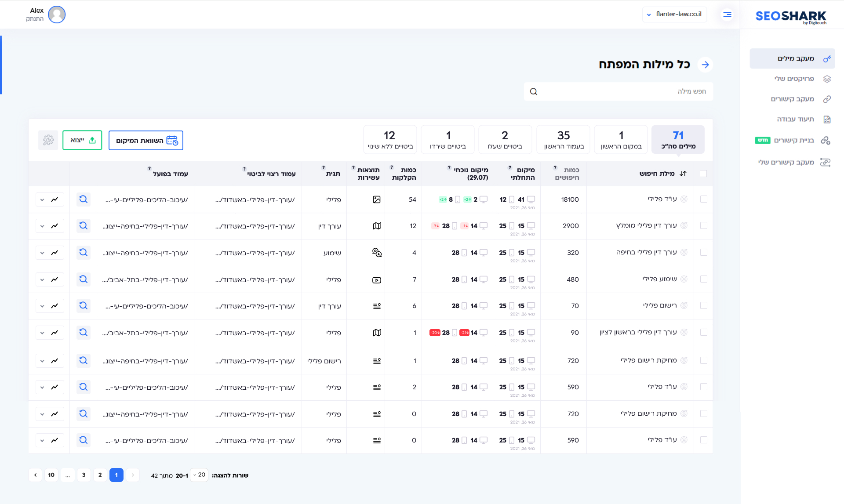Click Alex user avatar icon

[x=57, y=15]
